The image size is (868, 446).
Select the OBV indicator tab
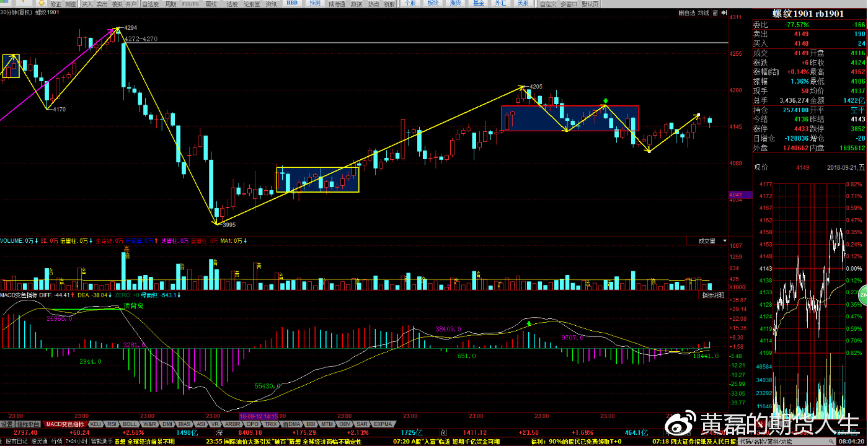pos(345,424)
